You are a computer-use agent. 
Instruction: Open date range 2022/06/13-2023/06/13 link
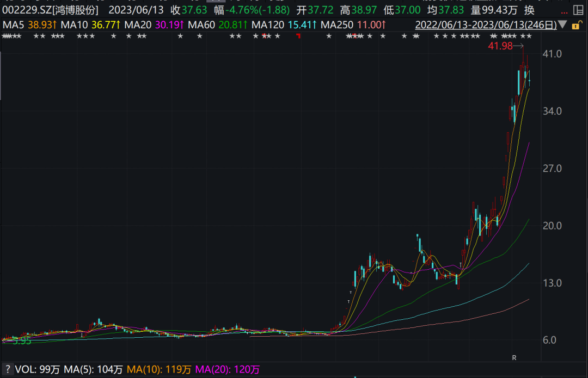tap(485, 24)
